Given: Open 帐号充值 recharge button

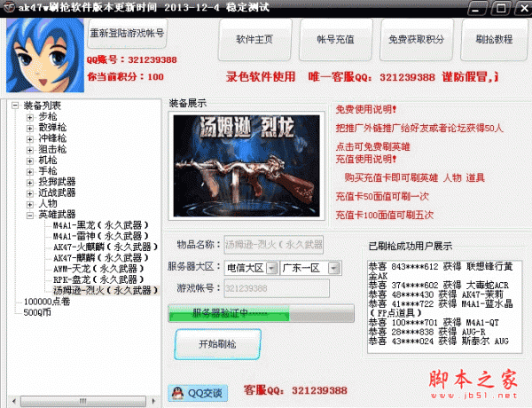Looking at the screenshot, I should [335, 39].
